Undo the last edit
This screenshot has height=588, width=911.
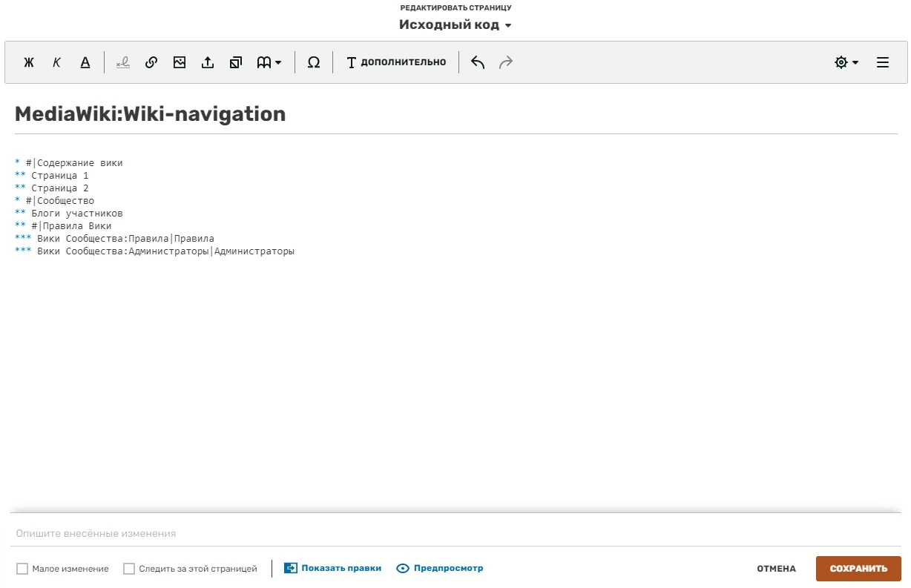click(478, 62)
